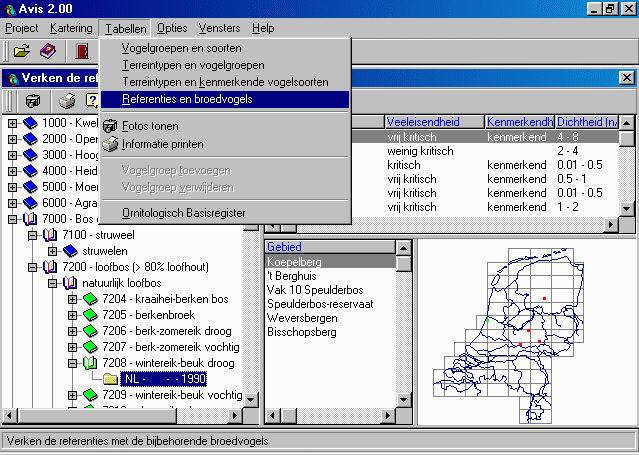Click the Gebied column header

[331, 247]
